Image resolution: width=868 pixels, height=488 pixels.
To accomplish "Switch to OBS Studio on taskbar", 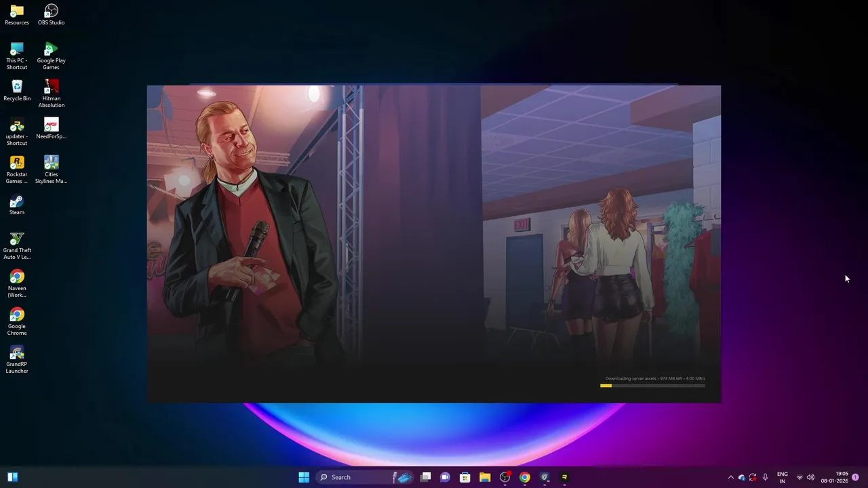I will point(505,477).
